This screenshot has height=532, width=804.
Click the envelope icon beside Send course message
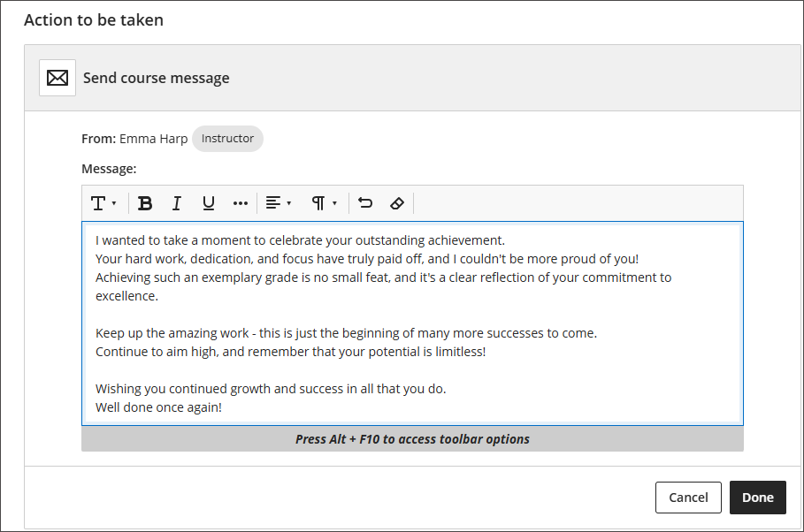click(57, 78)
